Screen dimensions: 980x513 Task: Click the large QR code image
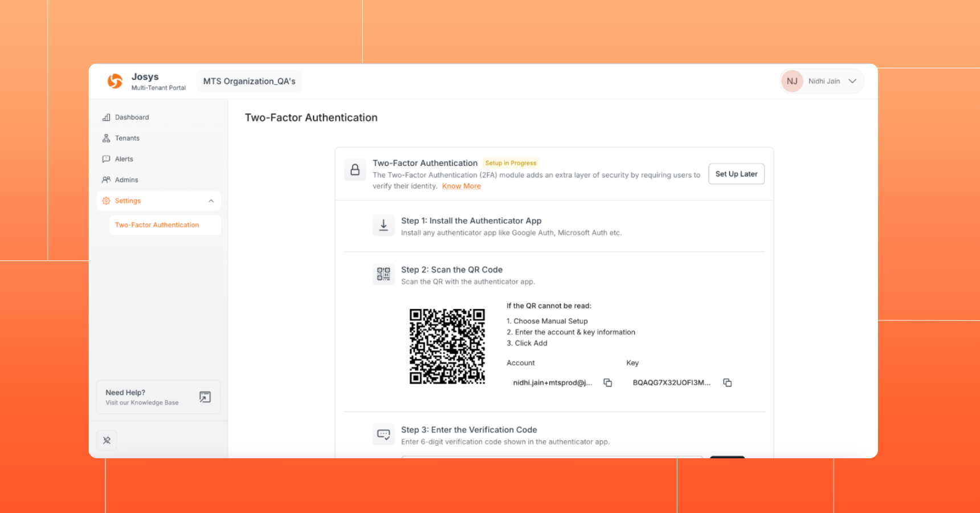(447, 347)
